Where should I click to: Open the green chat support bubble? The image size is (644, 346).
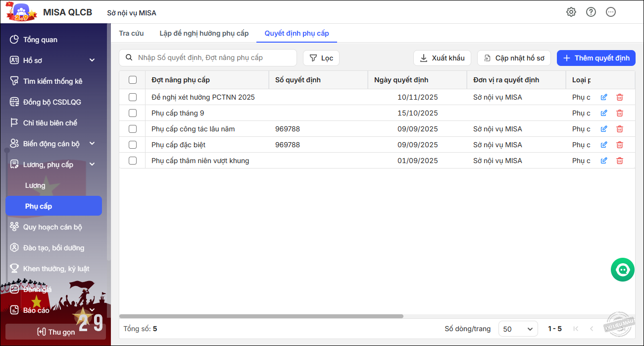pos(623,270)
